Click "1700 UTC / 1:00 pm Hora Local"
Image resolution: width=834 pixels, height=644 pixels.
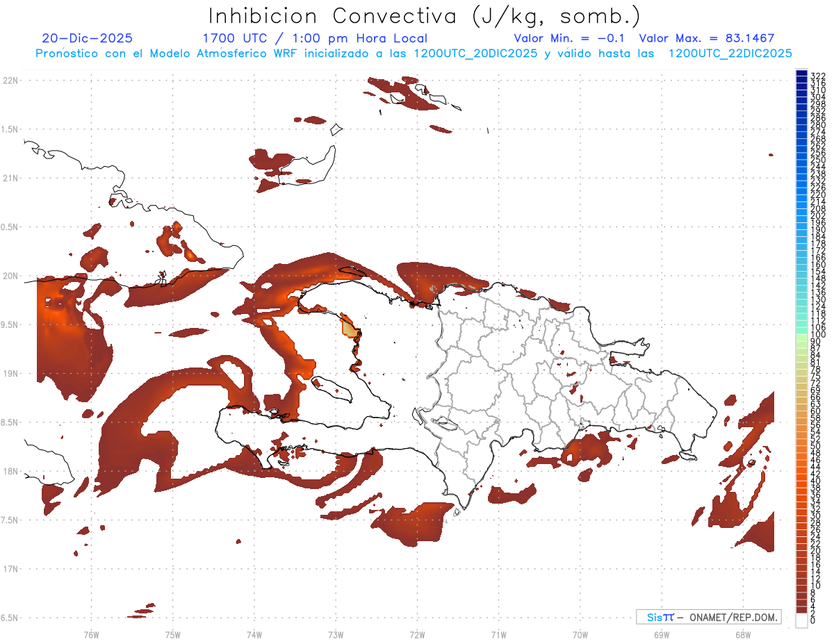[315, 38]
